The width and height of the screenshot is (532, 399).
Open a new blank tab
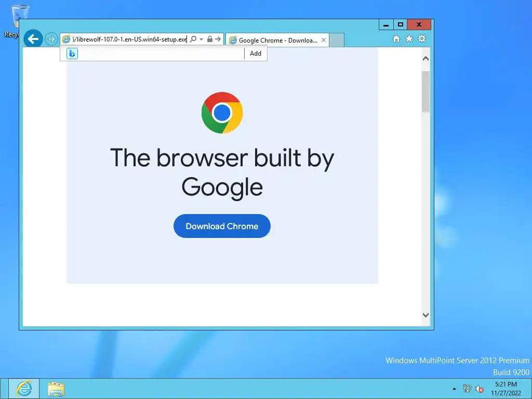coord(337,41)
